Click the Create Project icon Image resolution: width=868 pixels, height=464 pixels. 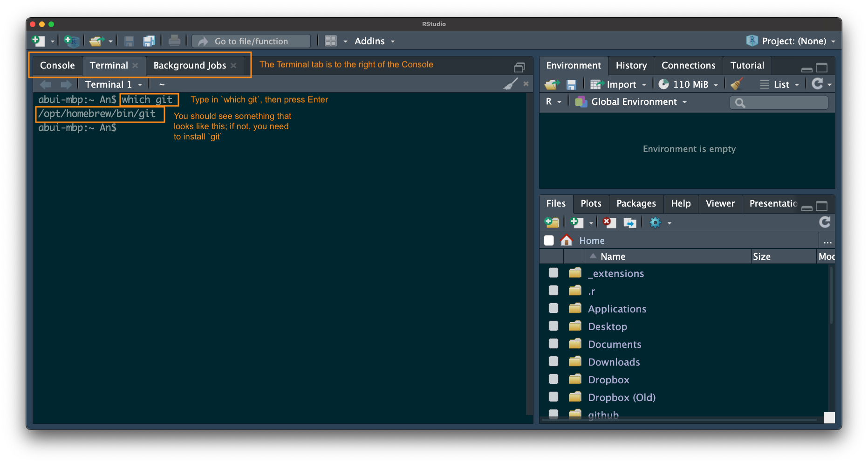coord(72,41)
